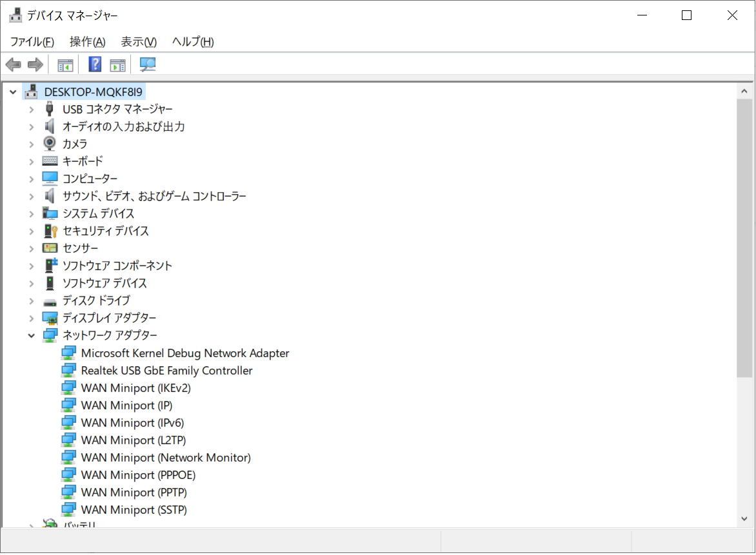Select WAN Miniport (IKEv2)

click(x=136, y=388)
